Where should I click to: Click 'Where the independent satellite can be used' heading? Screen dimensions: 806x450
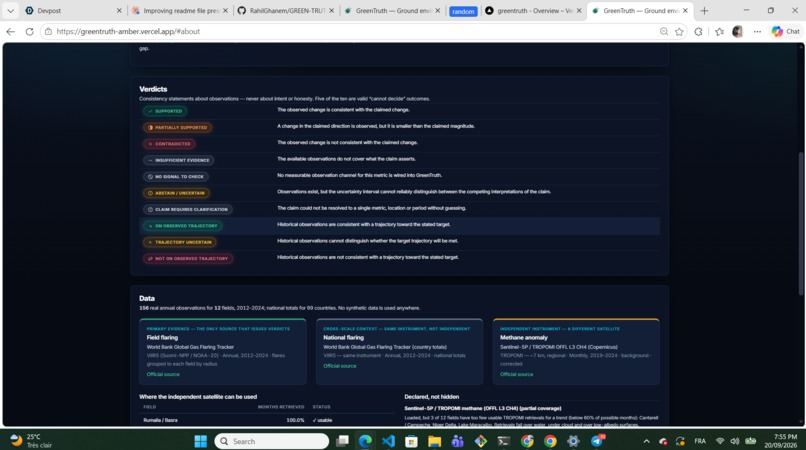click(x=198, y=397)
